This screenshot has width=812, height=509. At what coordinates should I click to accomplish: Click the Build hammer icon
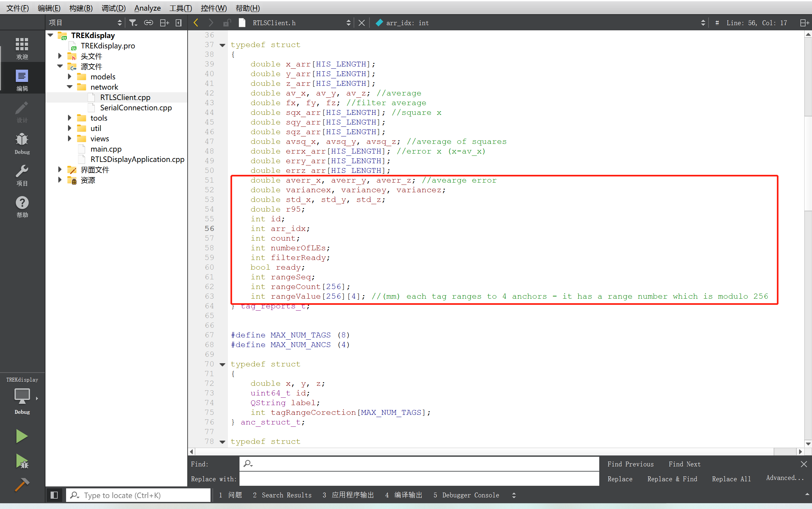(22, 485)
